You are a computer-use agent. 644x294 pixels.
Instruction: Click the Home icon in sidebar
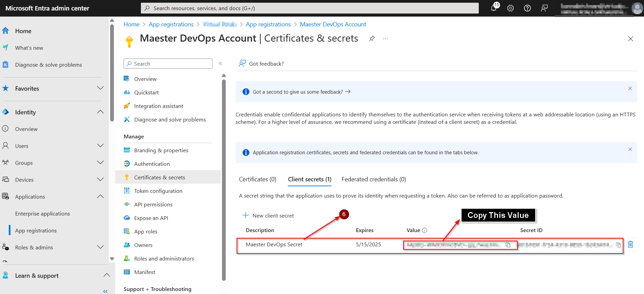coord(5,31)
